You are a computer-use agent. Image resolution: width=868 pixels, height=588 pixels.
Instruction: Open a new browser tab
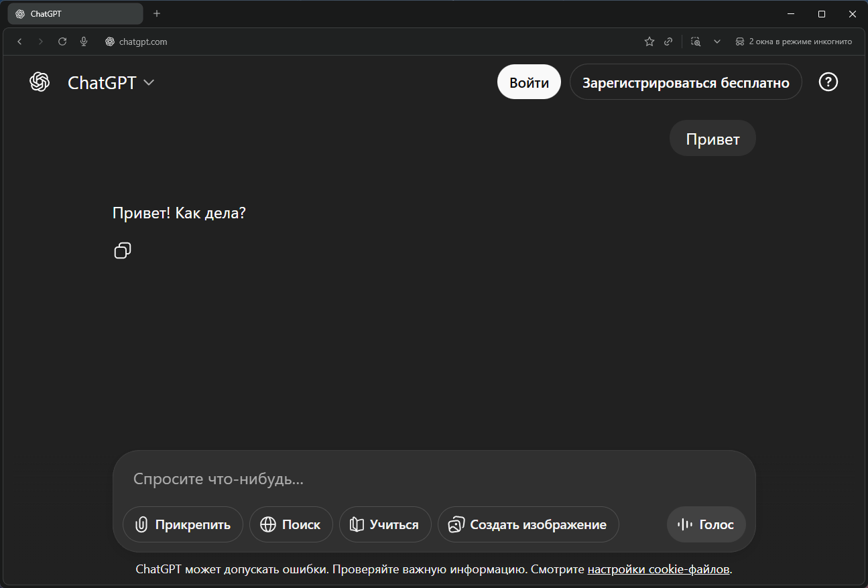coord(157,13)
